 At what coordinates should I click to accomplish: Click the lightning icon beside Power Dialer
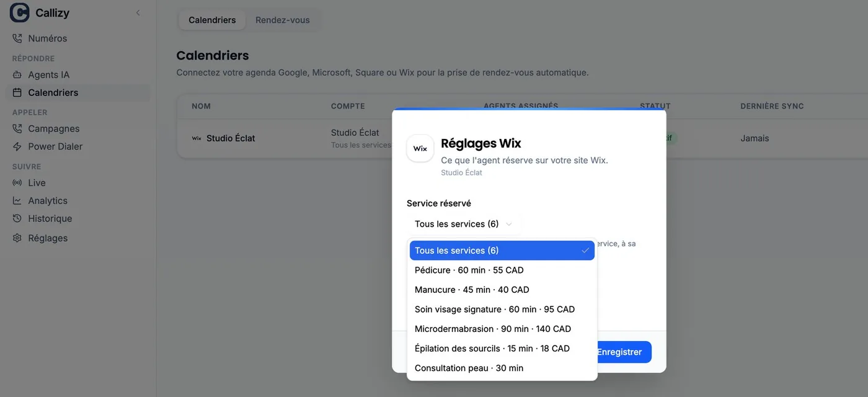[x=17, y=146]
